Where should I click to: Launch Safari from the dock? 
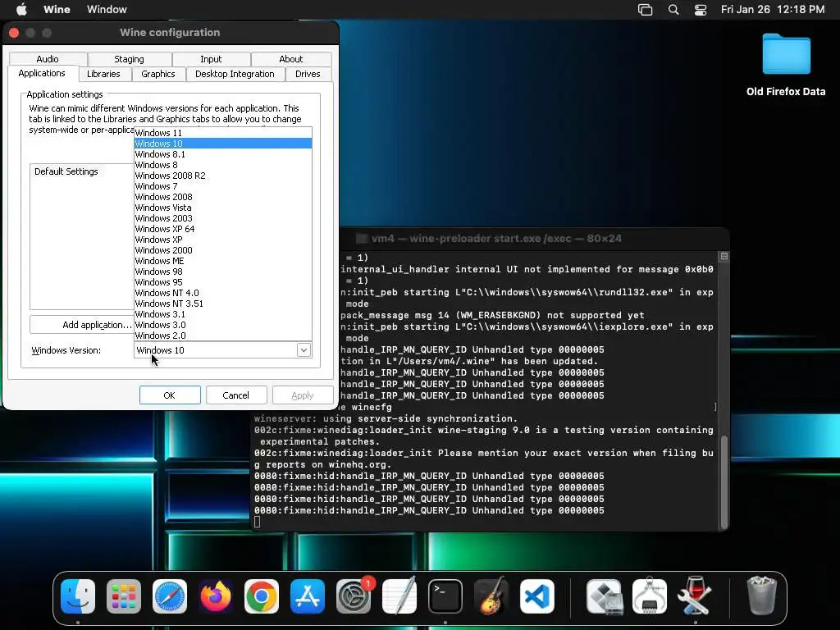pos(170,596)
